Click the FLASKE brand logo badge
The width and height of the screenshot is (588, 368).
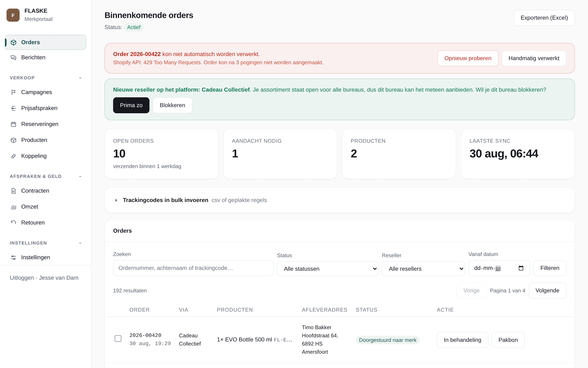(13, 15)
